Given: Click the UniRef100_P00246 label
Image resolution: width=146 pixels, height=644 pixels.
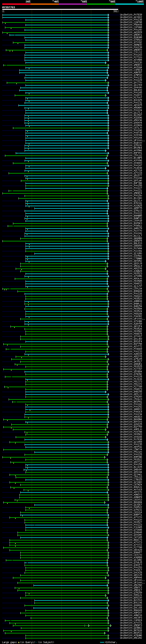Looking at the screenshot, I should click(x=131, y=130).
